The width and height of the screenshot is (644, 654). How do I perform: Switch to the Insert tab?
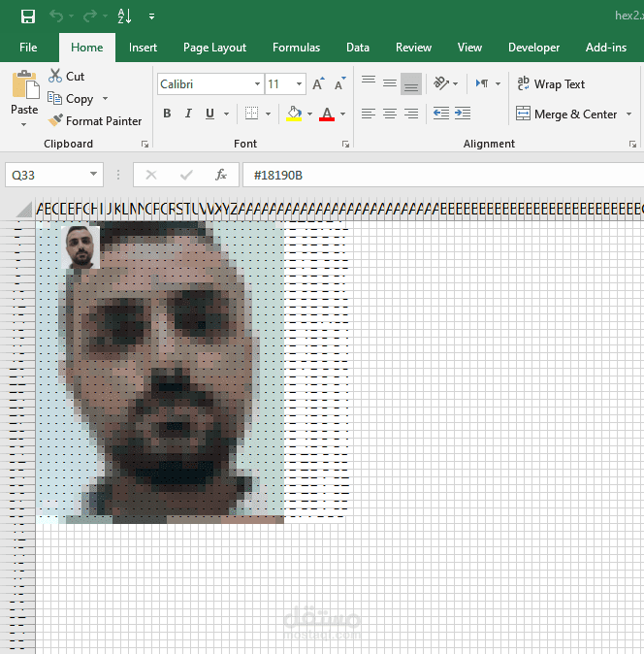tap(143, 48)
